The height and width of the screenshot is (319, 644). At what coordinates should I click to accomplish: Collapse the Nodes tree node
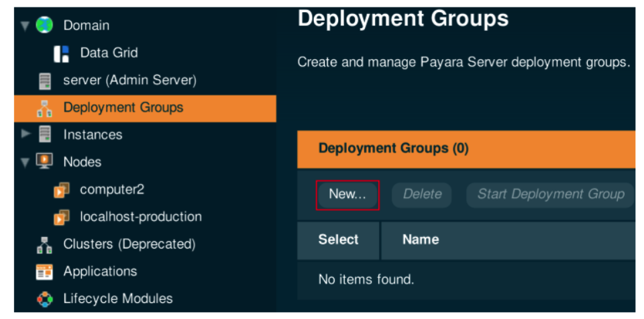[x=25, y=163]
